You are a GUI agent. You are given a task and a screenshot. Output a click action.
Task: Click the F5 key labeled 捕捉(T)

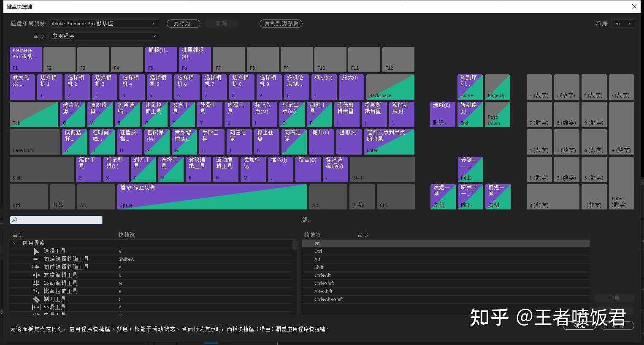(161, 60)
